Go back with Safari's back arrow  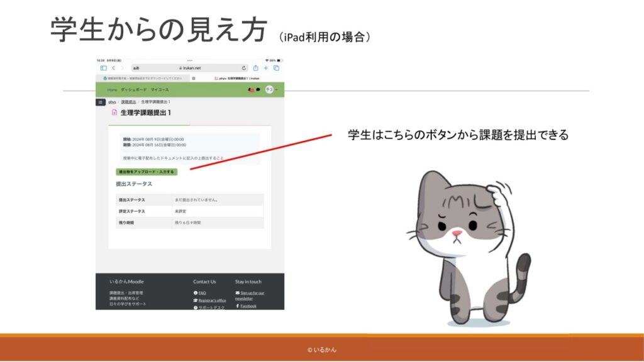pos(113,68)
